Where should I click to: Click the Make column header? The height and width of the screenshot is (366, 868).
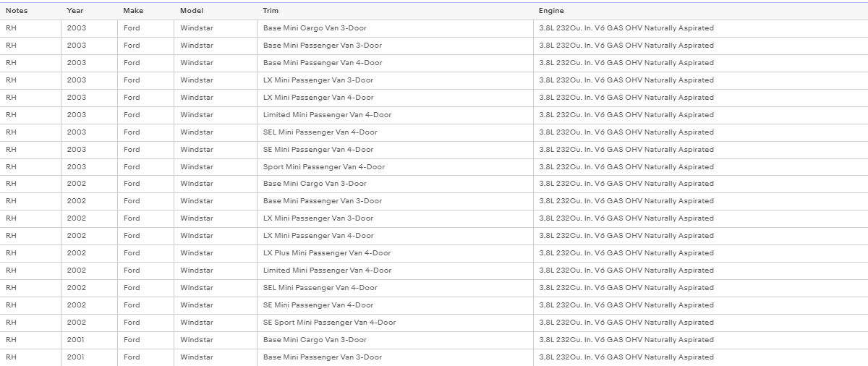point(146,11)
